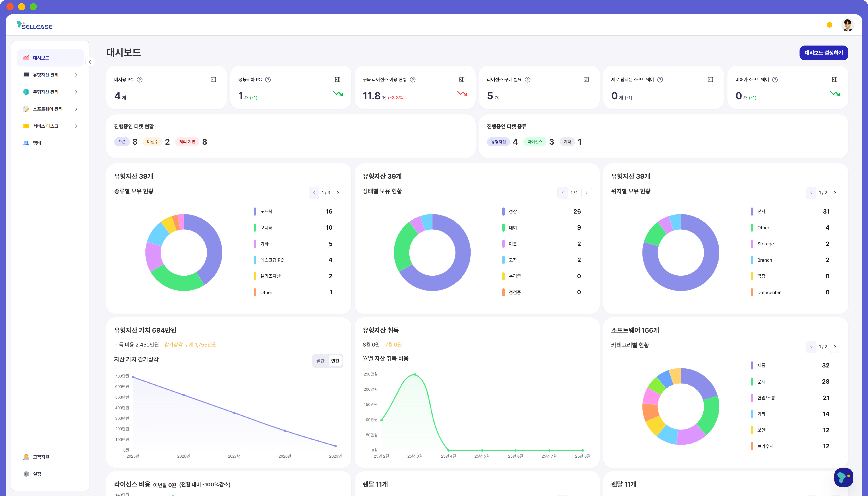The width and height of the screenshot is (868, 496).
Task: Click the Storage legend entry
Action: 790,244
